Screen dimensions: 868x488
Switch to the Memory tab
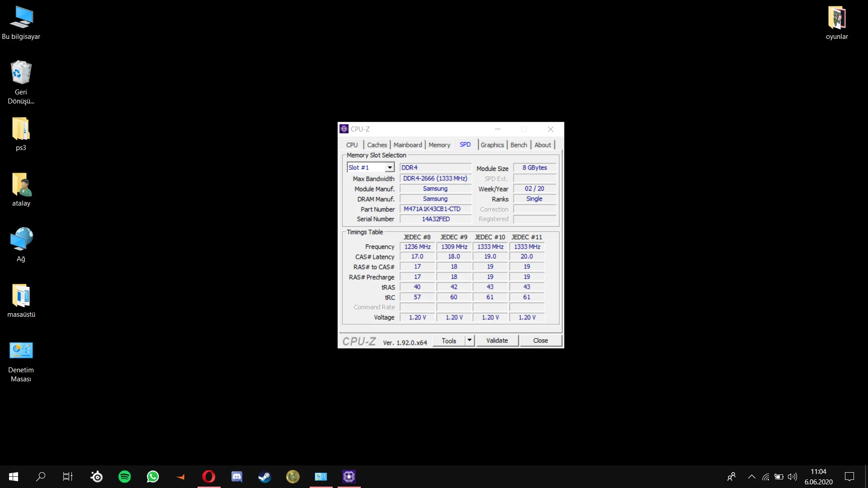(439, 145)
